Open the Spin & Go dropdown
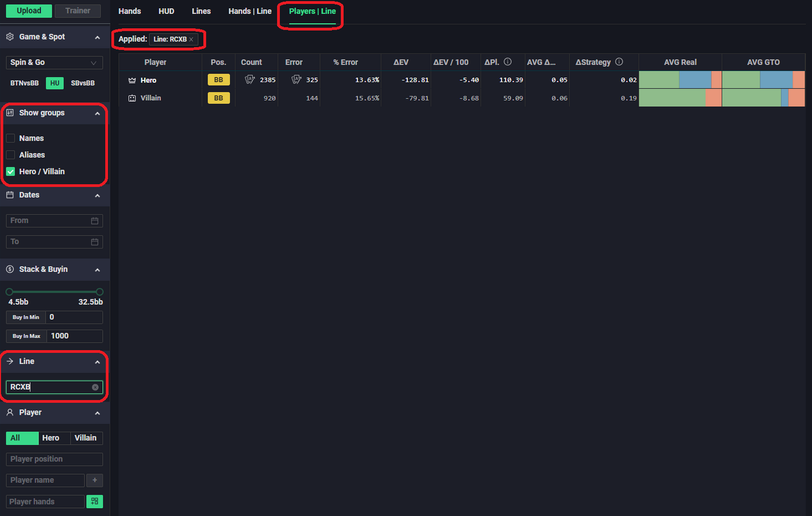 click(54, 63)
